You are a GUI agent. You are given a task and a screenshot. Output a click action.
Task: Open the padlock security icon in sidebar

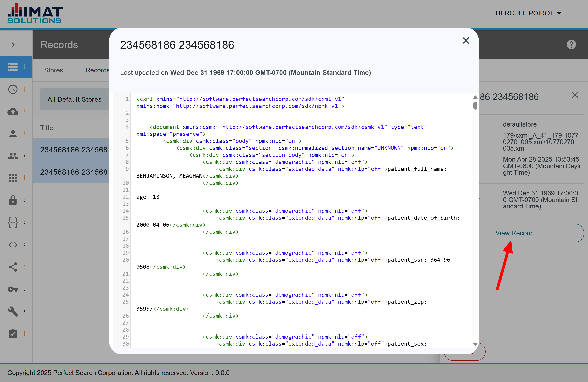pos(13,200)
